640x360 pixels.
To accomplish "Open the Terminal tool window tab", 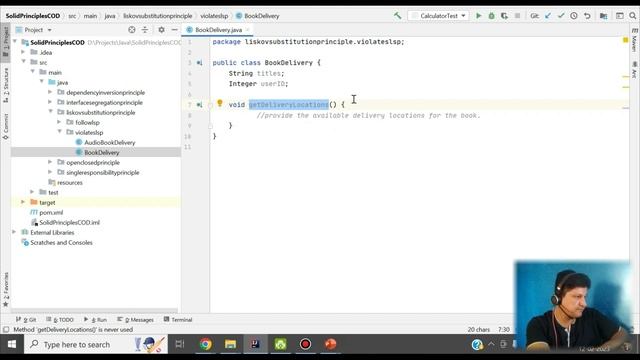I will (x=178, y=320).
